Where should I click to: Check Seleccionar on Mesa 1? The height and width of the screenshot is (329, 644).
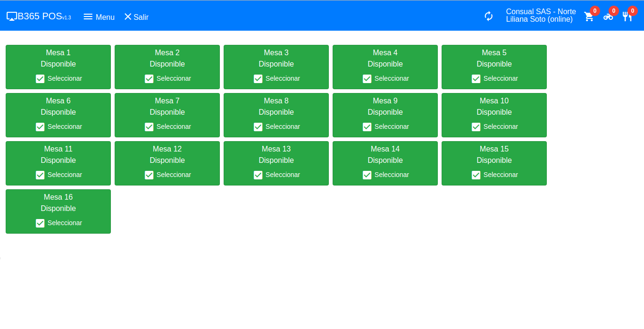tap(59, 79)
